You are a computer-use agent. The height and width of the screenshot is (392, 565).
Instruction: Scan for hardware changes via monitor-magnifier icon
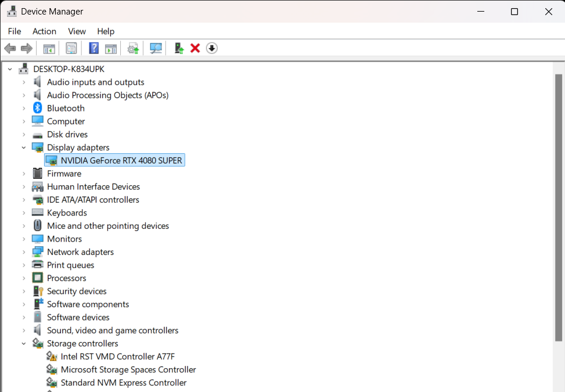[x=156, y=48]
